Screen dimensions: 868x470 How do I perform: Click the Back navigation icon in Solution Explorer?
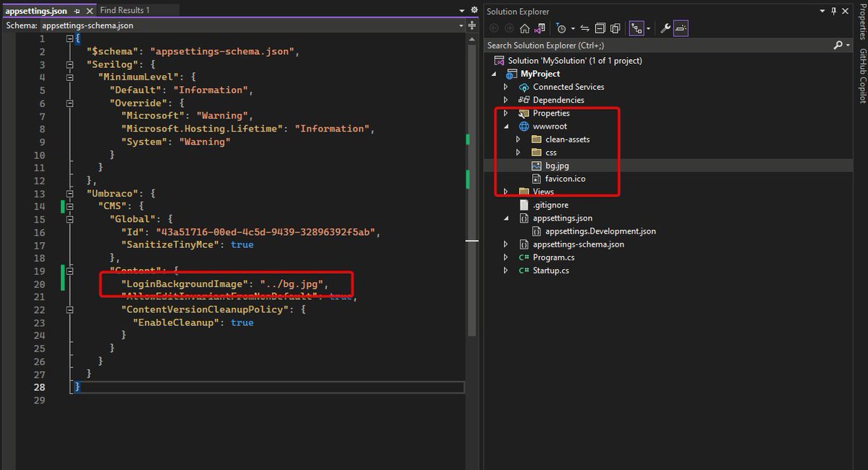coord(494,28)
